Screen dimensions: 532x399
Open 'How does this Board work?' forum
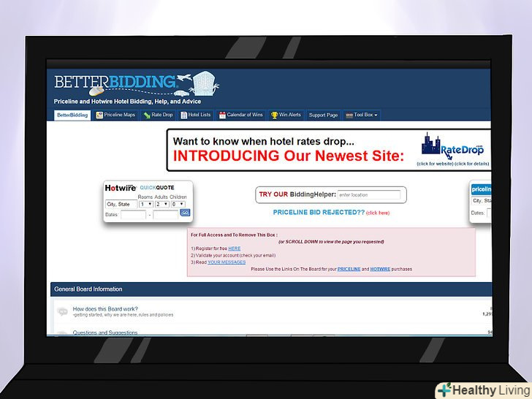point(105,309)
